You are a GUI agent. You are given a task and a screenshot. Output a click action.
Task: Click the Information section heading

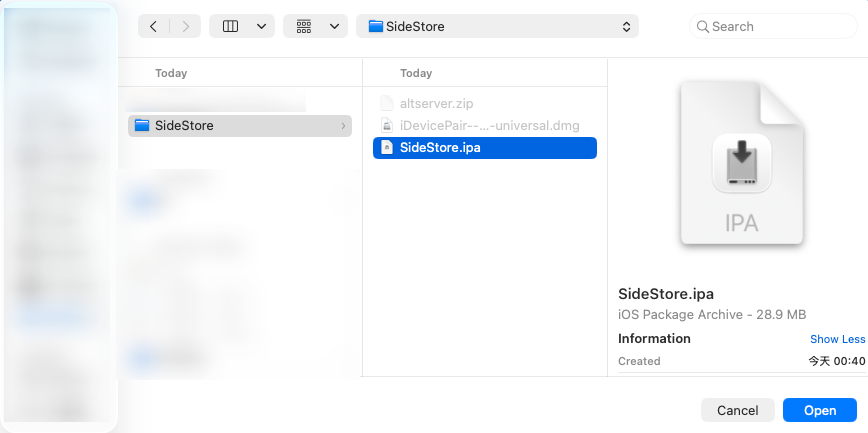(654, 338)
